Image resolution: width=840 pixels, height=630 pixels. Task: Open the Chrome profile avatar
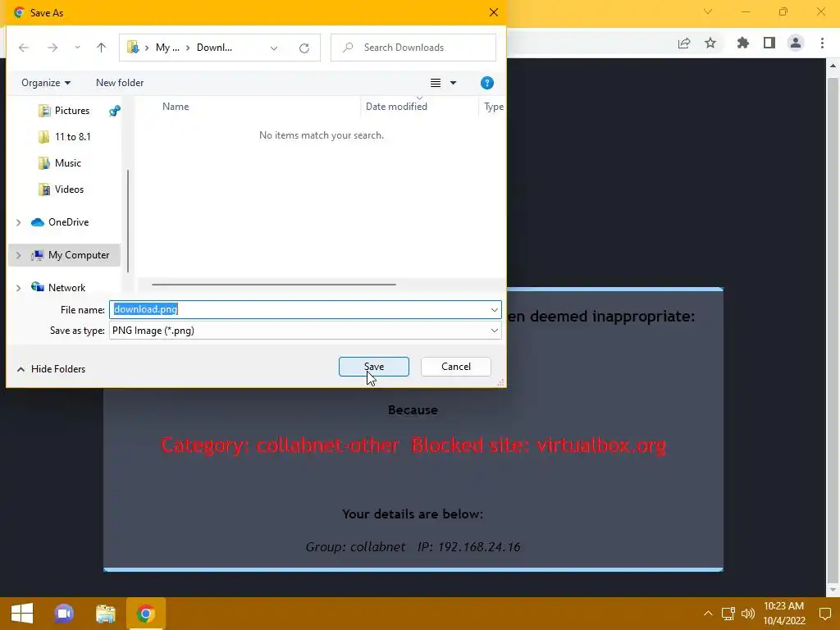796,43
